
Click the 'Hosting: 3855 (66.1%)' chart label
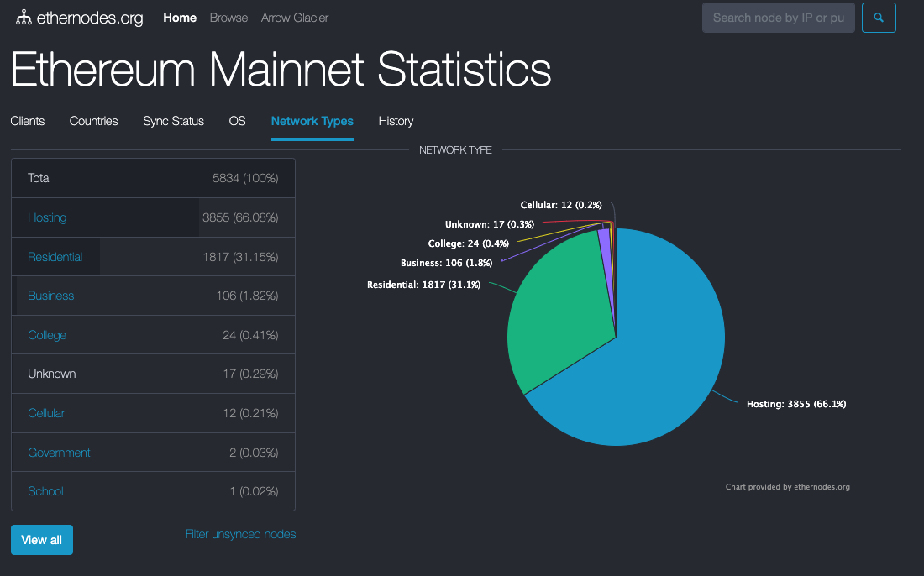(796, 404)
